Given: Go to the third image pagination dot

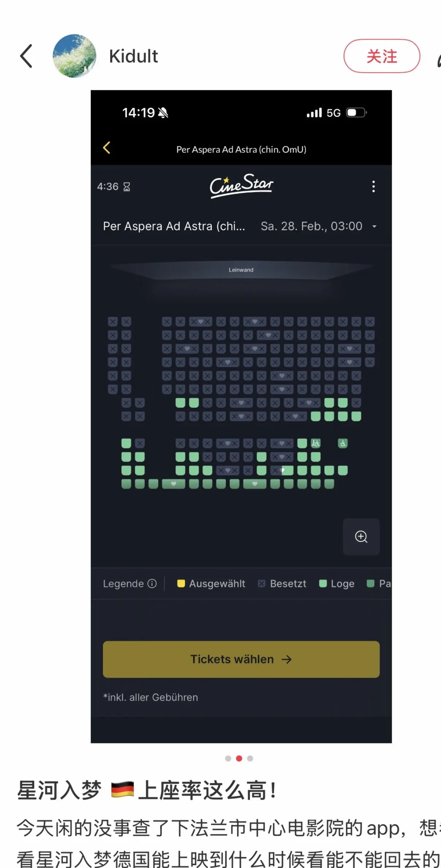Looking at the screenshot, I should click(x=250, y=758).
